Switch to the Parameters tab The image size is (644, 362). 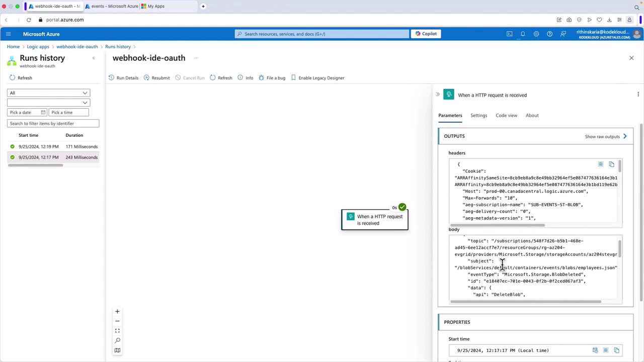[450, 116]
